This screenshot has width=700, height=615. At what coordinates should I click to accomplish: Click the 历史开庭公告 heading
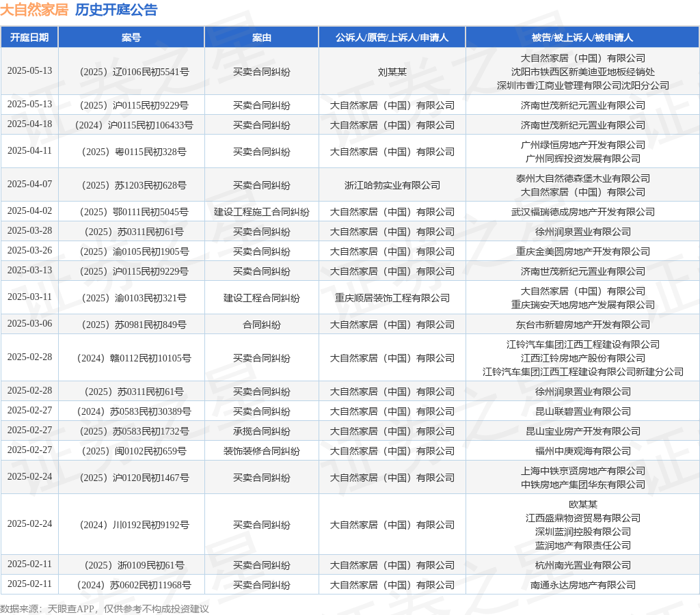point(116,10)
